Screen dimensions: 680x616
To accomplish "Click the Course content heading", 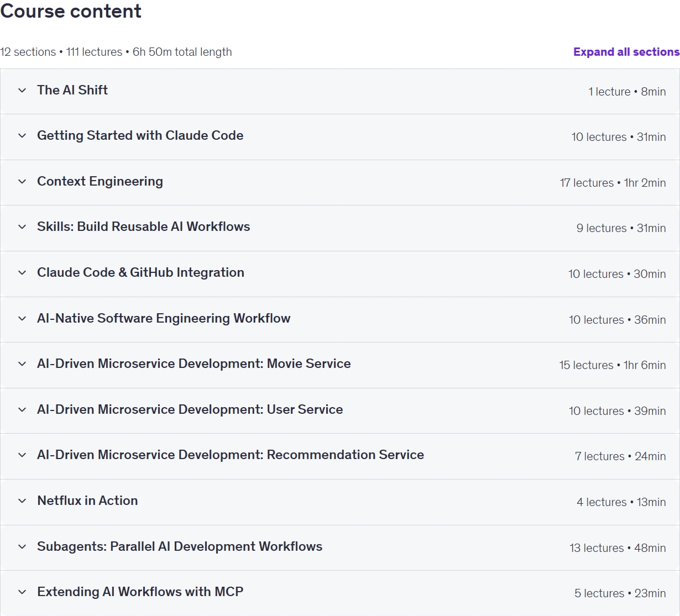I will (71, 11).
